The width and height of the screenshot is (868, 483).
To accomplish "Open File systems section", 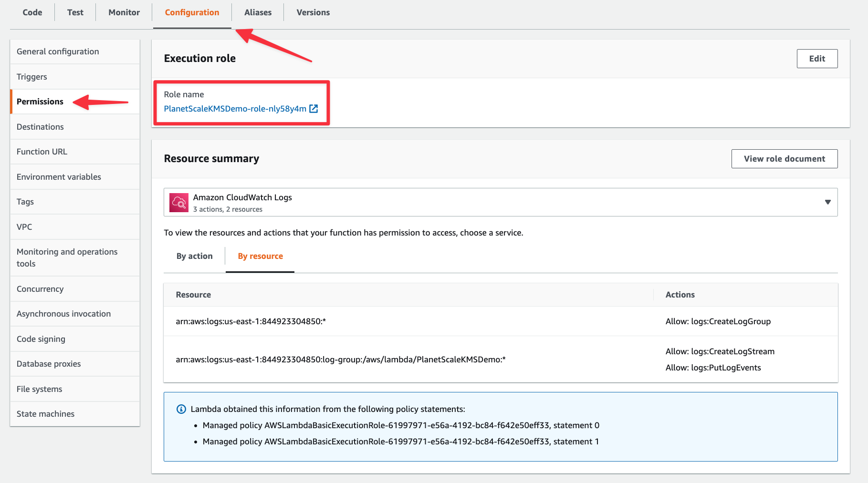I will 75,389.
